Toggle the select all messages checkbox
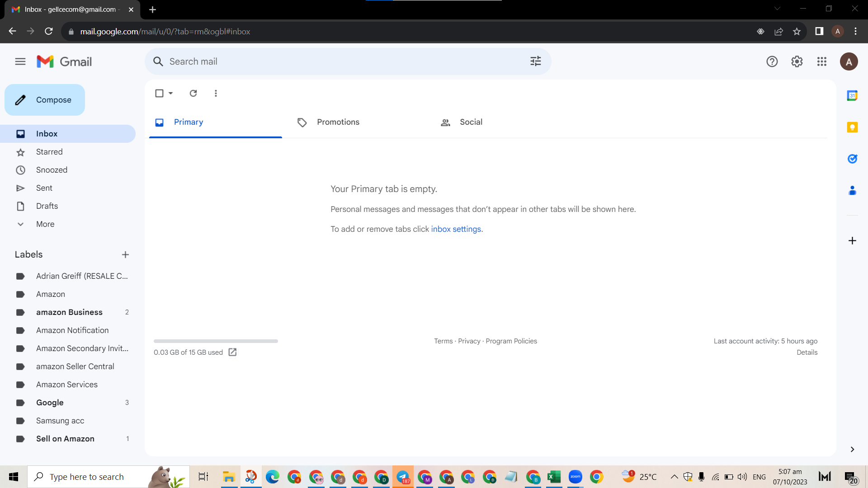This screenshot has height=488, width=868. click(x=159, y=93)
